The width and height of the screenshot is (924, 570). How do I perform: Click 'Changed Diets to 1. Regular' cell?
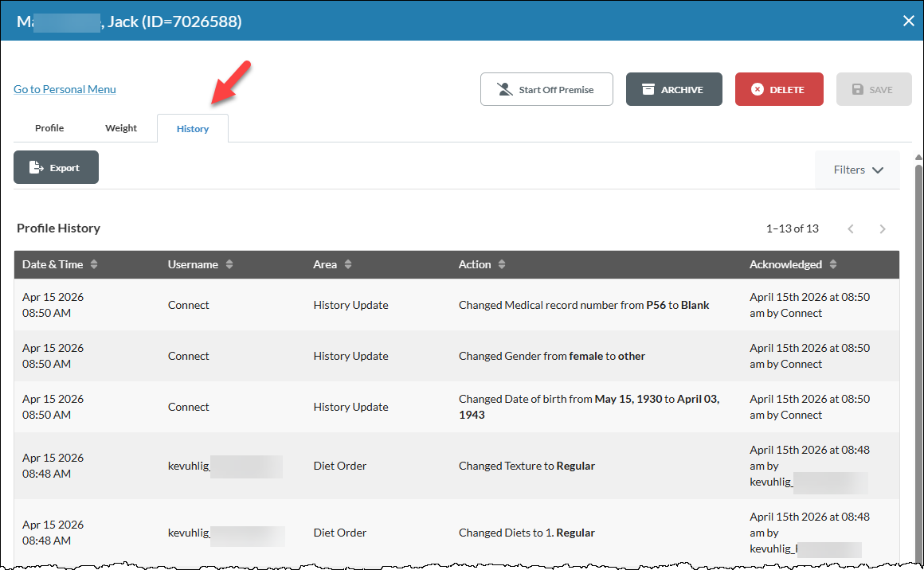click(x=527, y=533)
